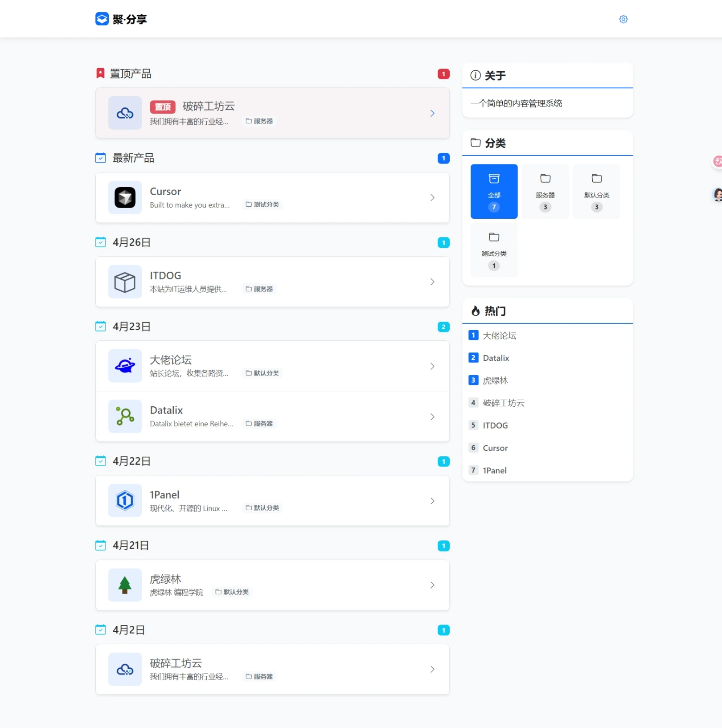Click 'Built to make you extra...' description
The image size is (722, 728).
coord(190,205)
